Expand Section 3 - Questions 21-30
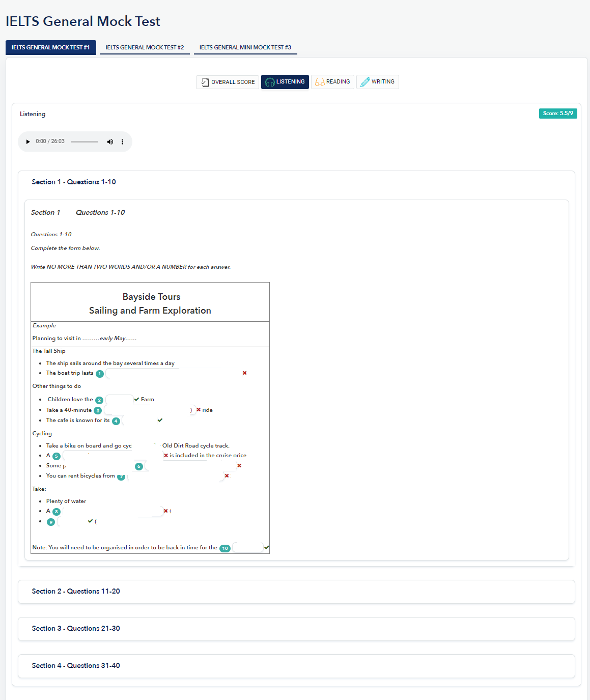 76,629
